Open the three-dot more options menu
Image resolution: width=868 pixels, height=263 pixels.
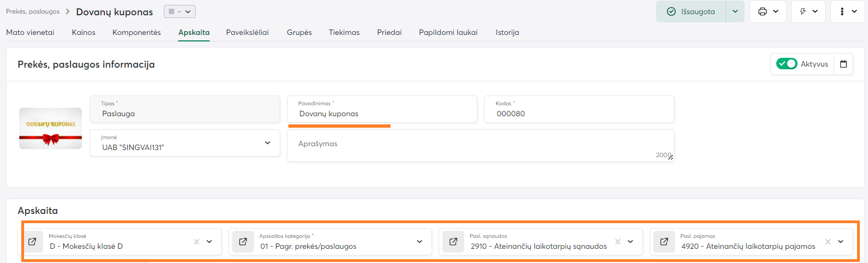[x=847, y=11]
